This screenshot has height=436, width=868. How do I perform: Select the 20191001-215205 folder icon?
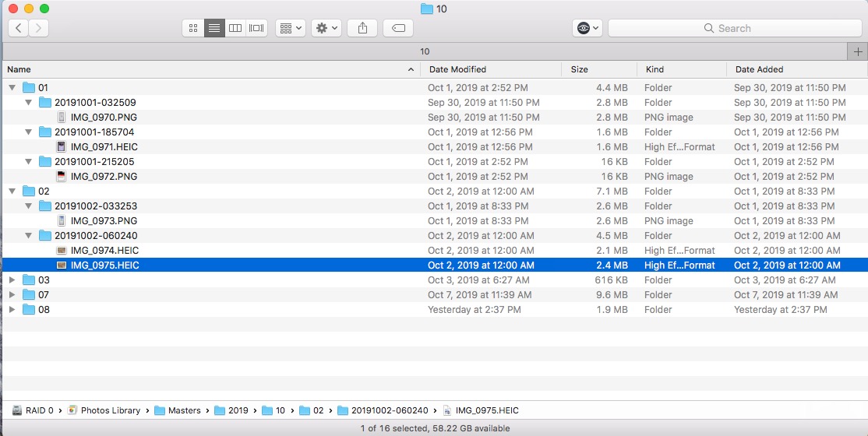45,162
